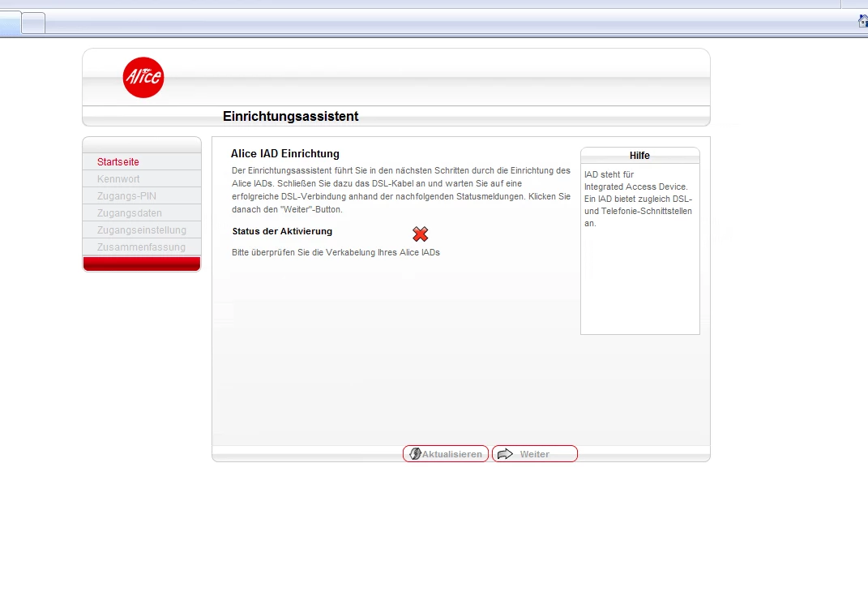This screenshot has height=596, width=868.
Task: Open Zugangseinstellung in the sidebar
Action: (x=142, y=229)
